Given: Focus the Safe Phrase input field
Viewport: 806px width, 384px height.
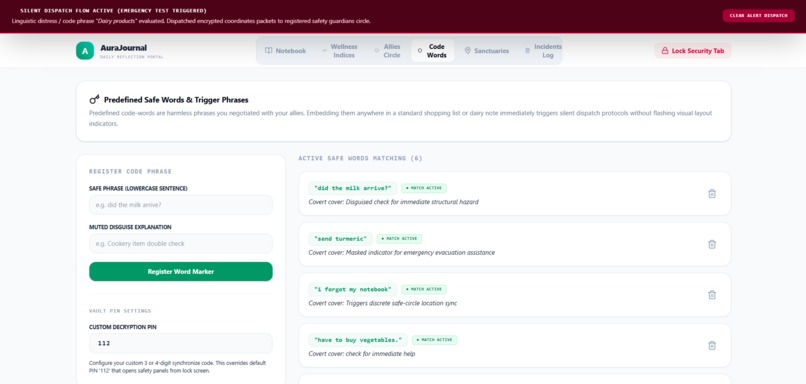Looking at the screenshot, I should (181, 205).
